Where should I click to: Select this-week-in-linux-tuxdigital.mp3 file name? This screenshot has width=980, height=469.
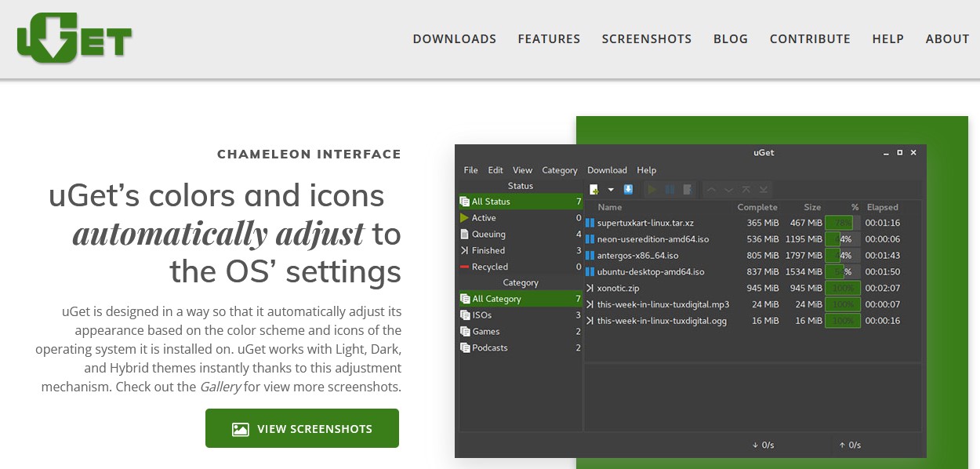click(x=663, y=304)
